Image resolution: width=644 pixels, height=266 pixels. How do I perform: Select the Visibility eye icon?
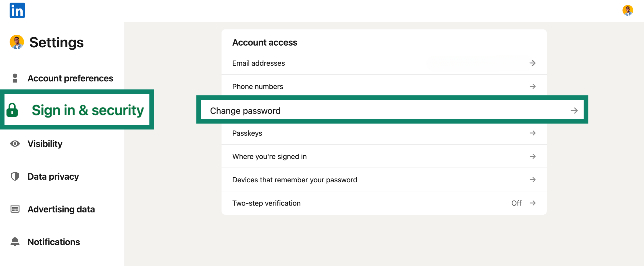point(15,144)
